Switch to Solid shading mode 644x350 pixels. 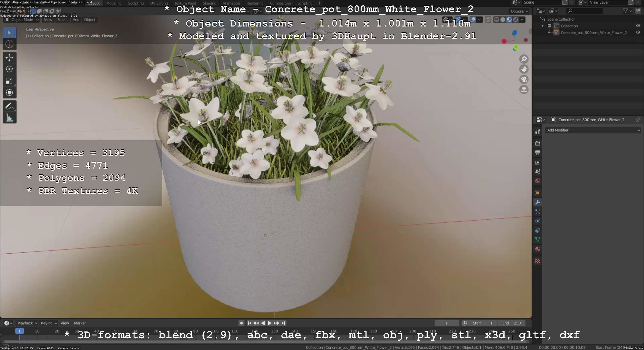503,20
